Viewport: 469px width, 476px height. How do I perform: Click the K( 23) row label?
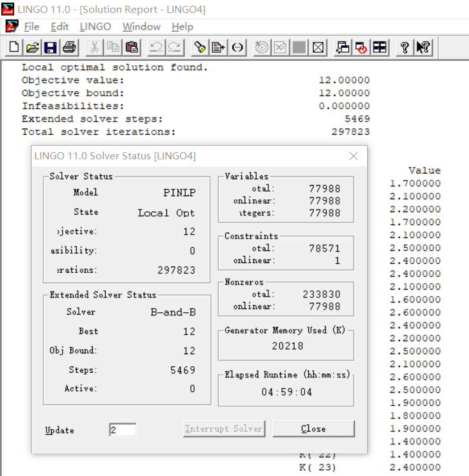click(x=317, y=467)
